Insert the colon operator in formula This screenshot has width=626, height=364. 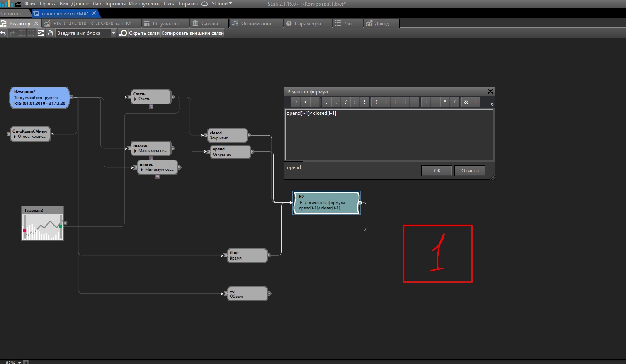(355, 102)
